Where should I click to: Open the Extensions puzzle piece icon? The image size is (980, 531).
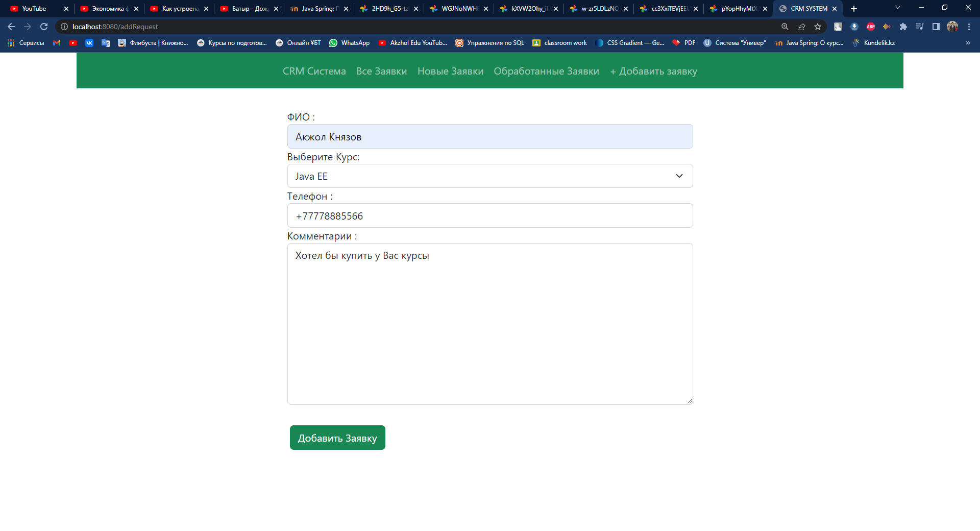click(903, 27)
